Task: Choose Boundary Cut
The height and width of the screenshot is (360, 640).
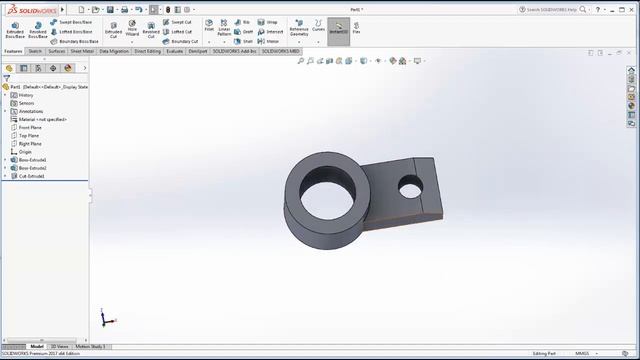Action: (x=180, y=42)
